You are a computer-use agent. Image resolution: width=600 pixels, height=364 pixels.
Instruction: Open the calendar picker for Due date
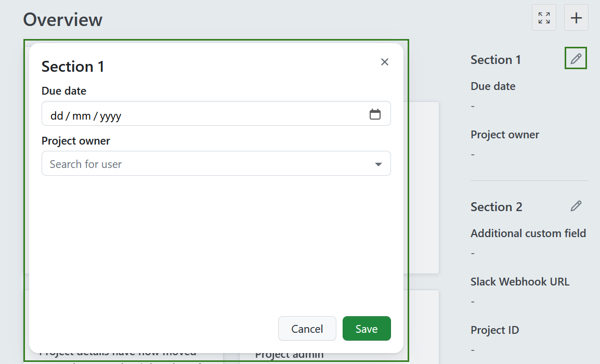[375, 114]
